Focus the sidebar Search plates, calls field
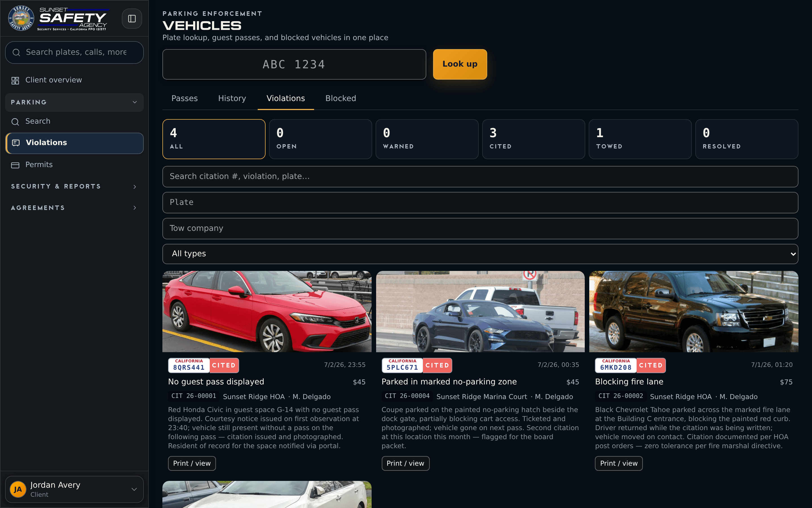812x508 pixels. [74, 52]
